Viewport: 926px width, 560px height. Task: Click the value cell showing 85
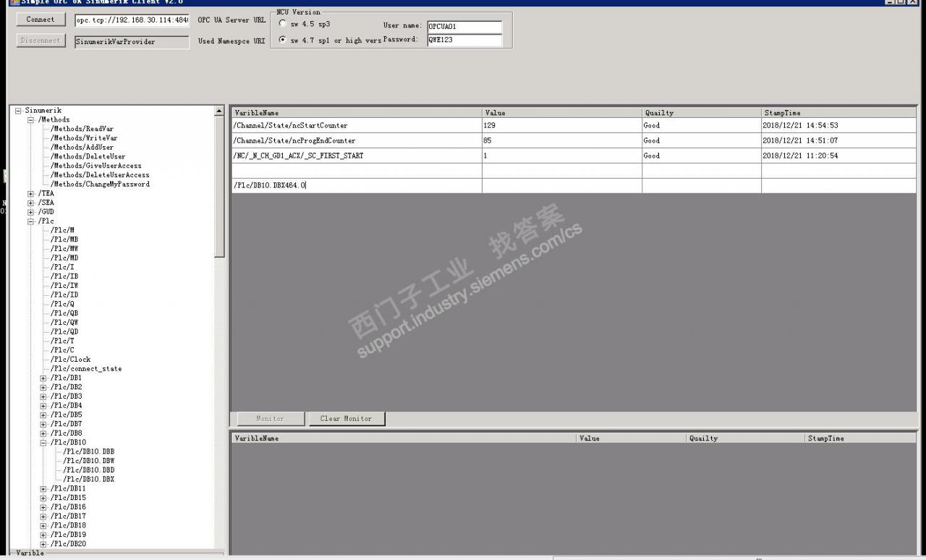coord(562,141)
